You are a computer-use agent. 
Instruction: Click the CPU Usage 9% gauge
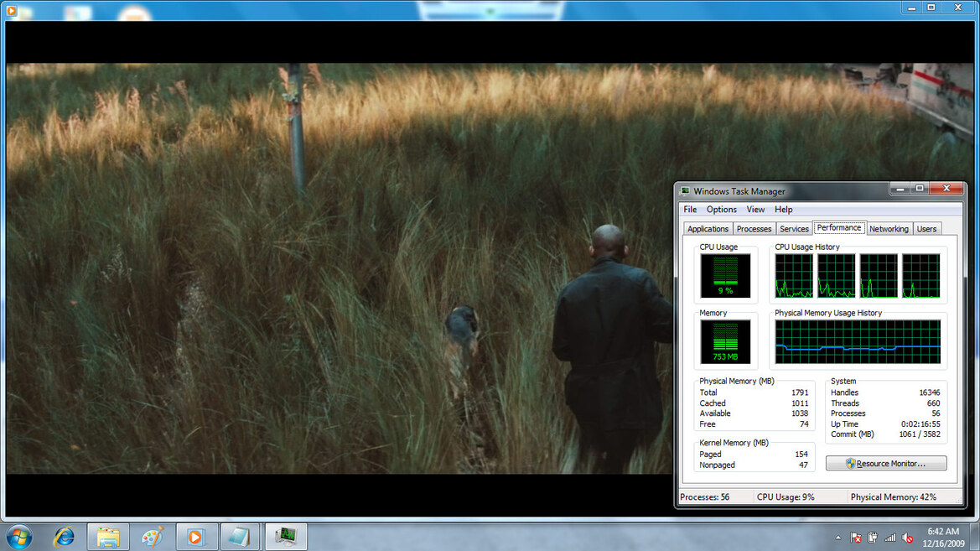point(725,276)
